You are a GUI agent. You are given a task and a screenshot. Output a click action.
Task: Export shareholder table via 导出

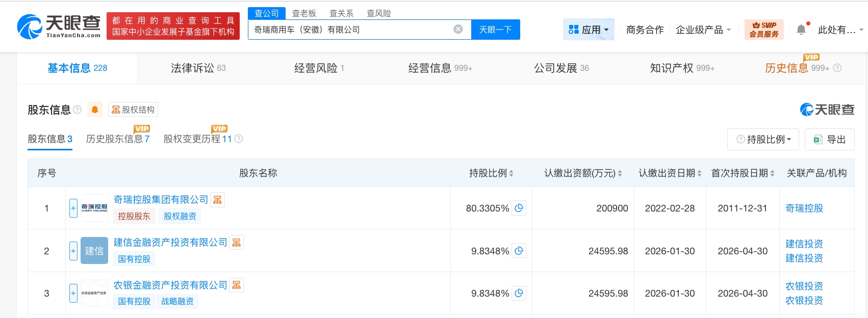point(830,139)
